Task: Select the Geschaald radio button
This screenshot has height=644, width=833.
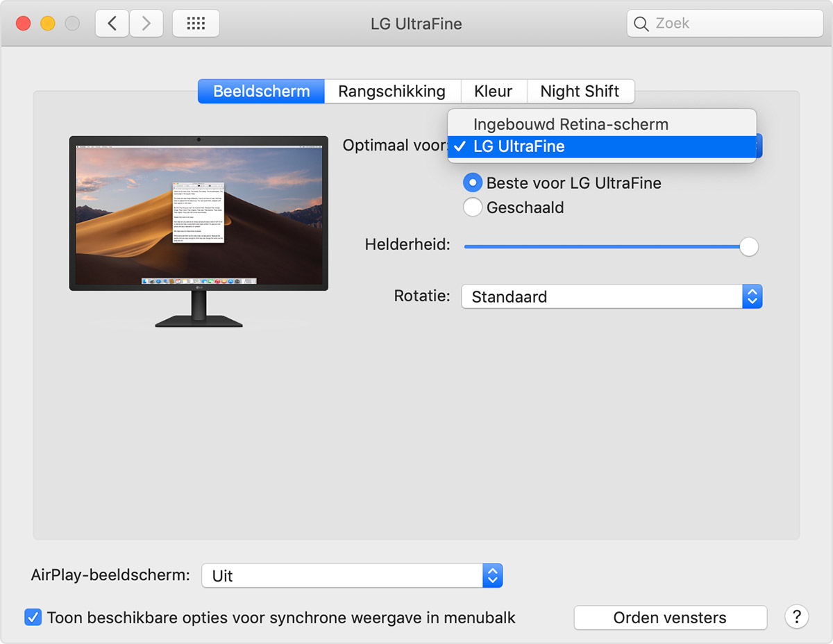Action: pos(473,207)
